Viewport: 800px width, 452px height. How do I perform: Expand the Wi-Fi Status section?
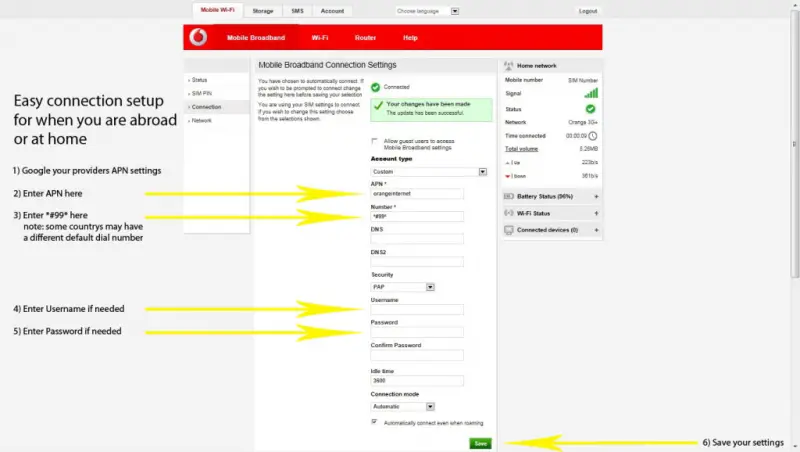(x=596, y=213)
